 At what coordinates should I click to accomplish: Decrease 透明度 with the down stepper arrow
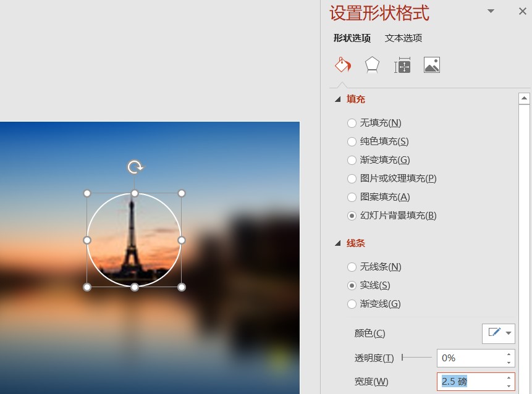509,363
